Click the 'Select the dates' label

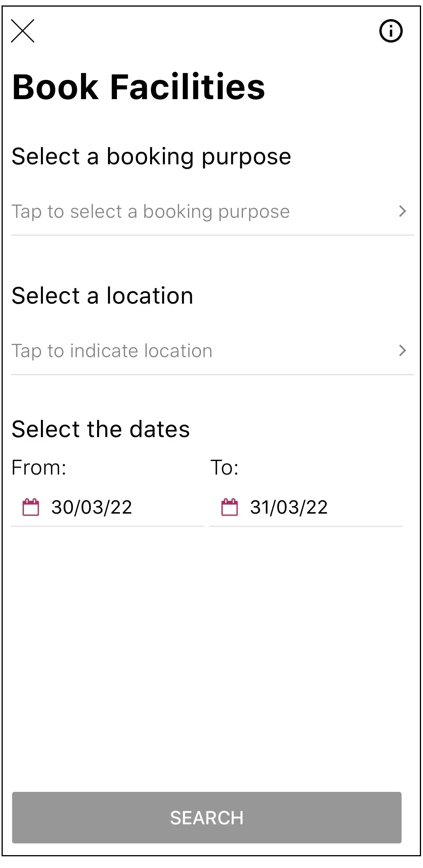101,429
